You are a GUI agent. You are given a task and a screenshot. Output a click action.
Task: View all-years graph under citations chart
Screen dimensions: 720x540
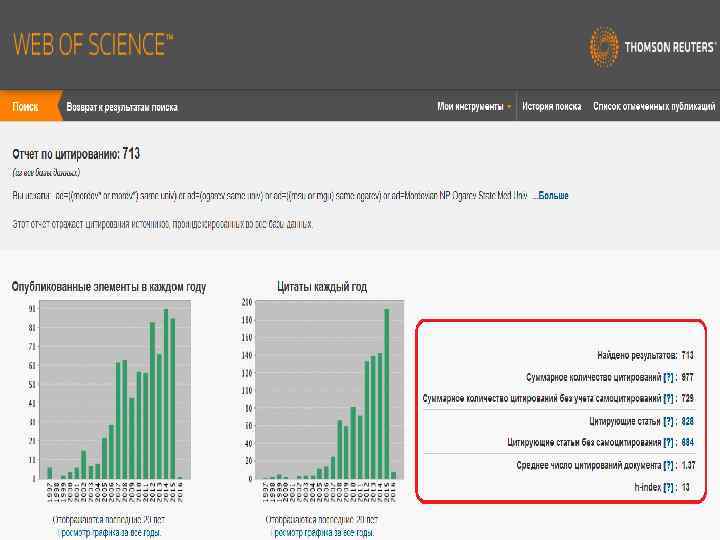pos(324,533)
